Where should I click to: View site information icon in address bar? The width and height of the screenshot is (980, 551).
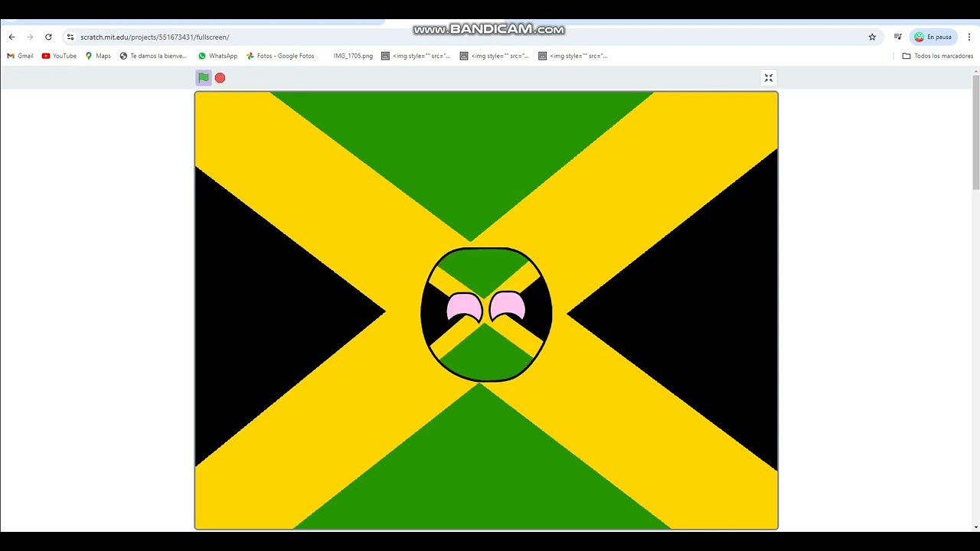click(x=70, y=37)
